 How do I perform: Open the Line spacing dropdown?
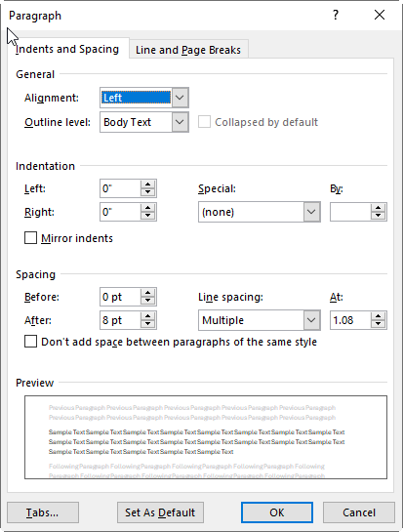pos(311,320)
